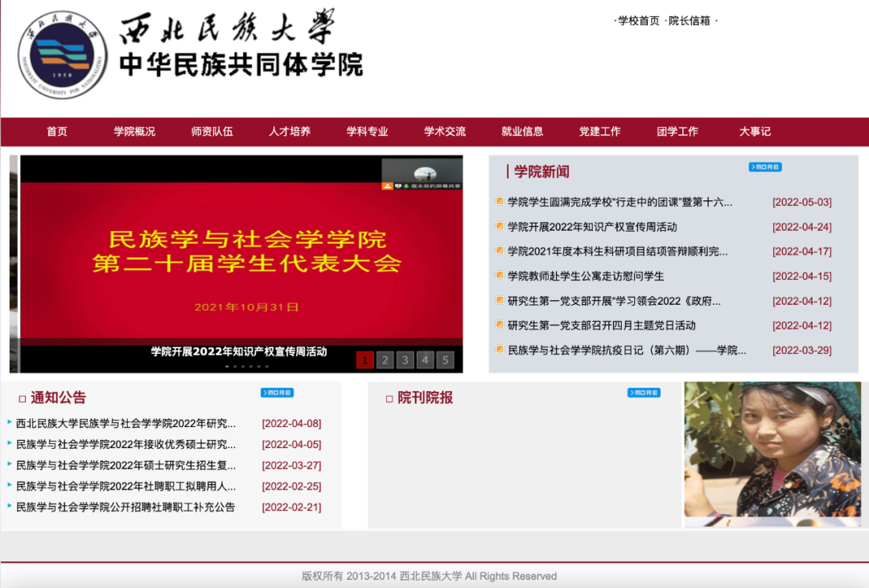Click the 院刊院报 section heading
The image size is (869, 588).
425,397
